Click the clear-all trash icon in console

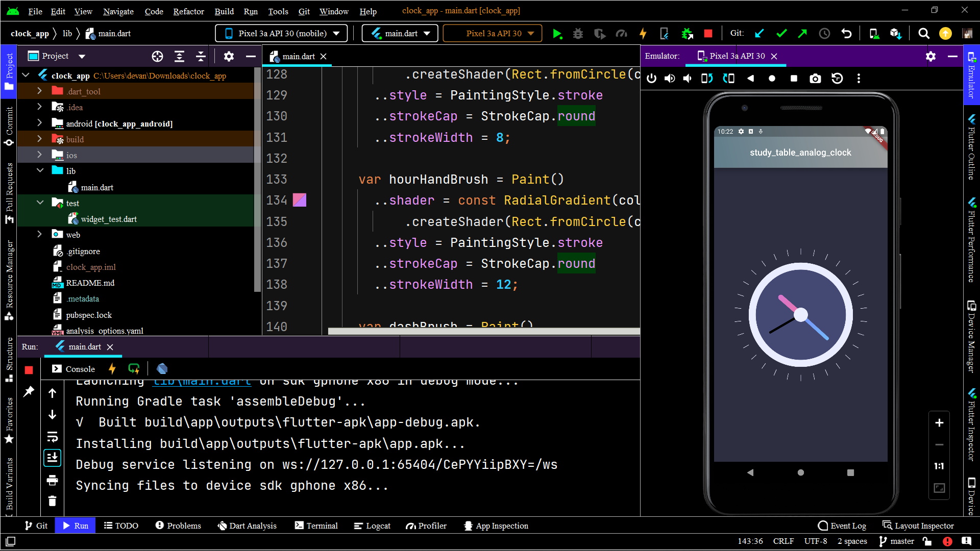point(52,501)
